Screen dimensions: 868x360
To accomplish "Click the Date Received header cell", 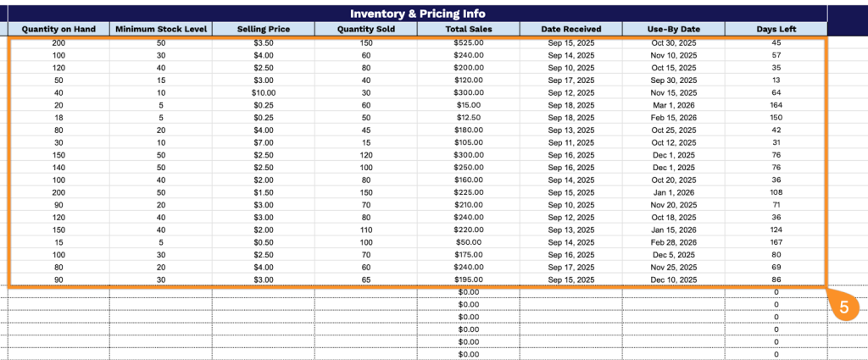I will pos(571,29).
